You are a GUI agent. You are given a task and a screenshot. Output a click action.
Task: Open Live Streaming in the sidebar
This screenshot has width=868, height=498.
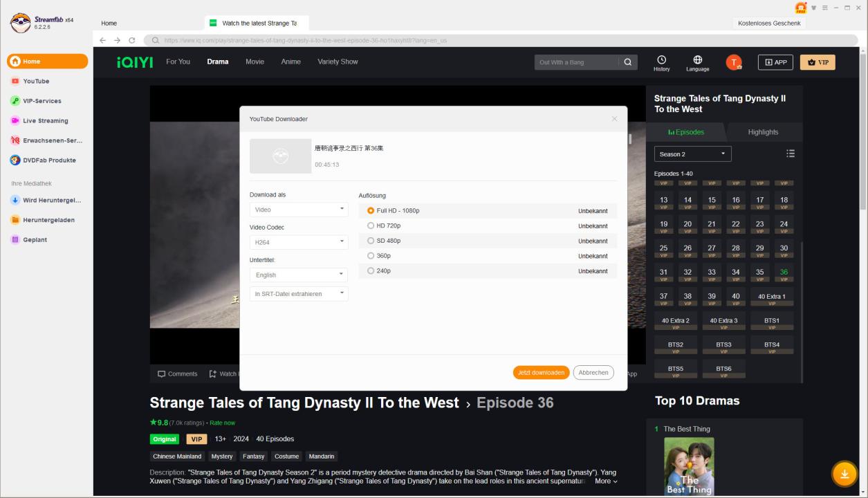(x=45, y=120)
